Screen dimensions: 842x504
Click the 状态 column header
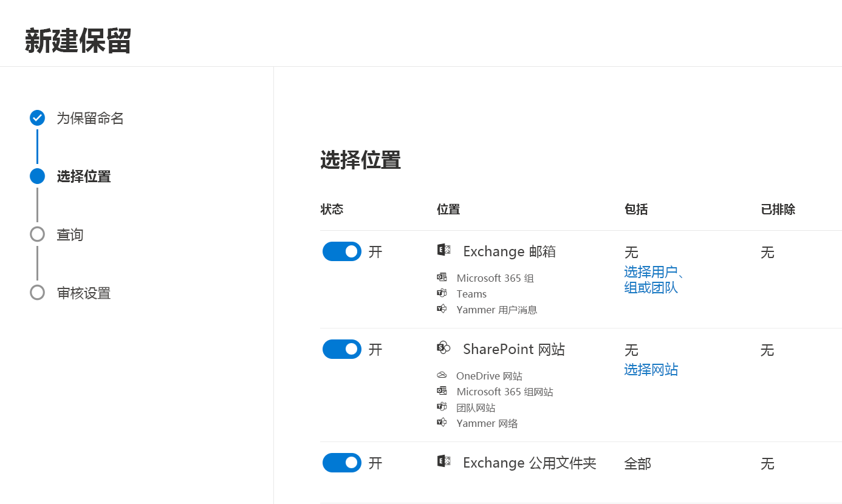coord(332,209)
